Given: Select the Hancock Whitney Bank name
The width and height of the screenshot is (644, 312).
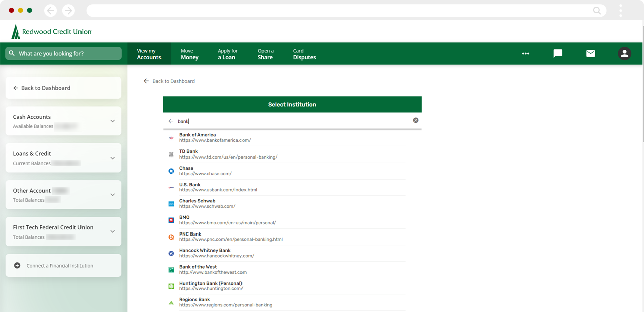Looking at the screenshot, I should (205, 250).
